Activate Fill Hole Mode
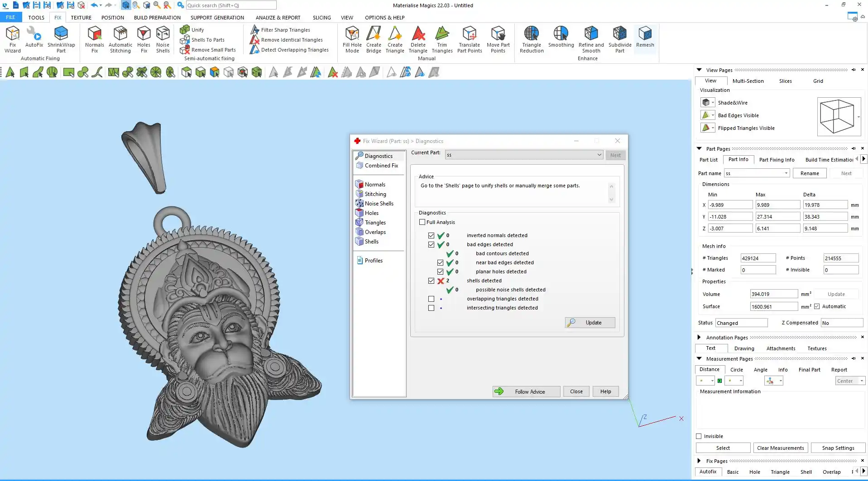The height and width of the screenshot is (481, 868). point(352,39)
